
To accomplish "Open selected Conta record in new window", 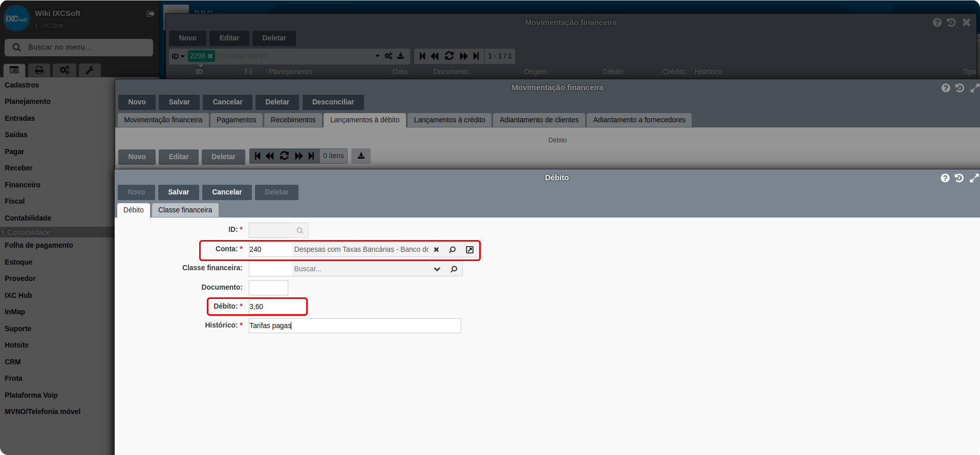I will pyautogui.click(x=470, y=250).
